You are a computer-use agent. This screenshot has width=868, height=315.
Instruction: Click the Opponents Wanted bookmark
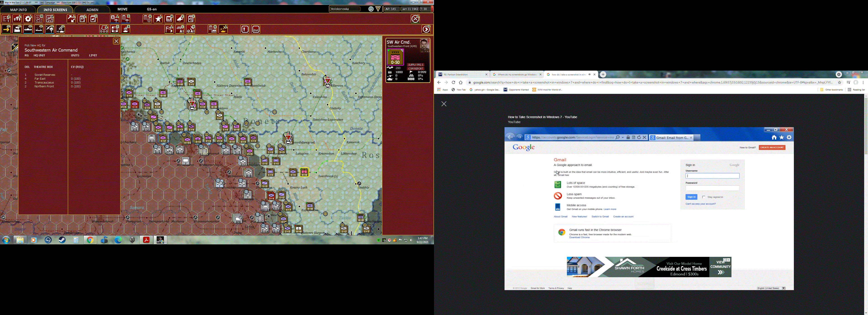516,90
